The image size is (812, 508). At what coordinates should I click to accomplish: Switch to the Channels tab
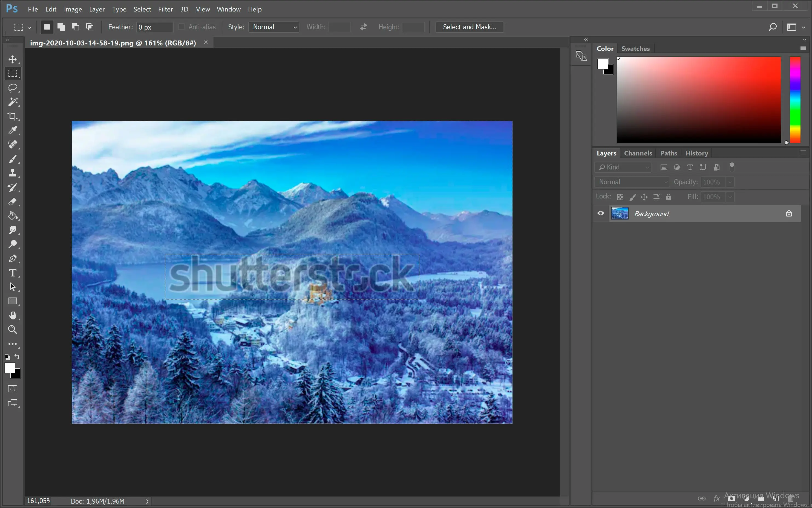coord(638,153)
